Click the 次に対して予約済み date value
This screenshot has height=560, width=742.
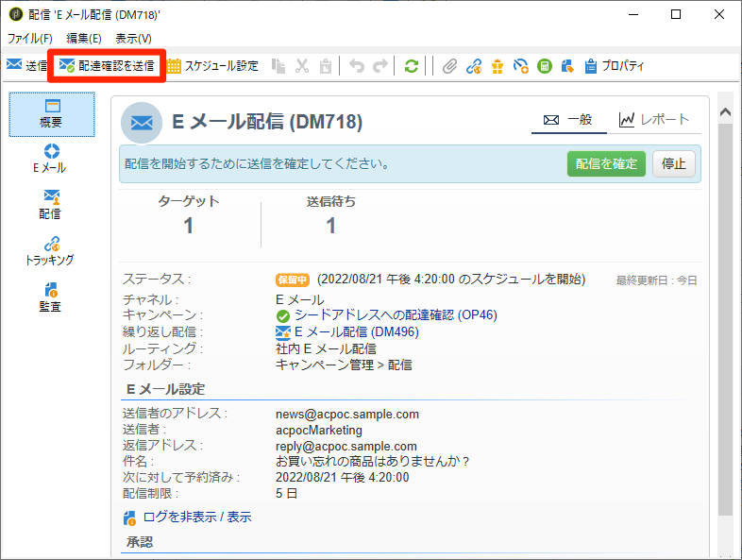(x=342, y=477)
